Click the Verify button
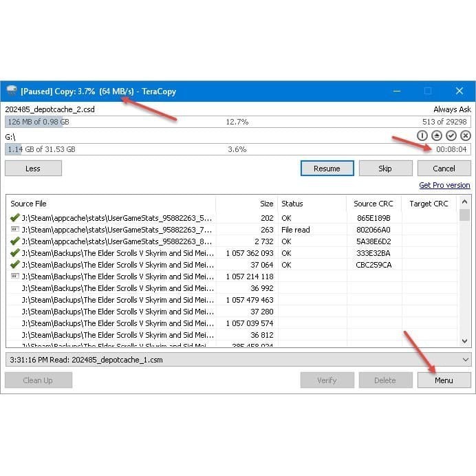 click(327, 380)
